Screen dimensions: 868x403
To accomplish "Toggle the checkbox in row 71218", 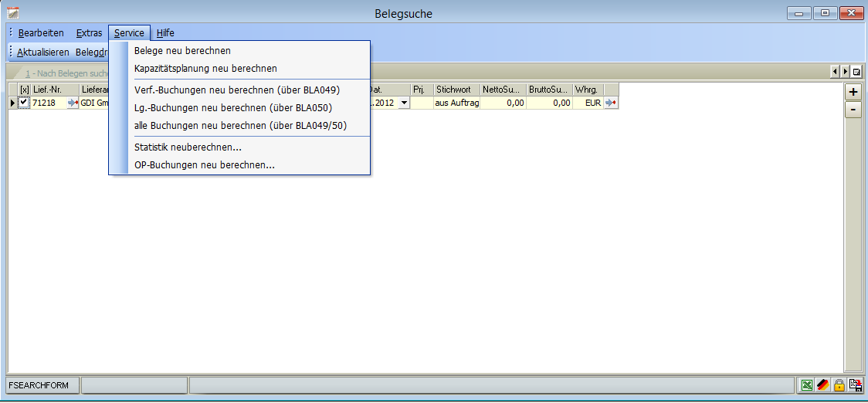I will click(24, 103).
